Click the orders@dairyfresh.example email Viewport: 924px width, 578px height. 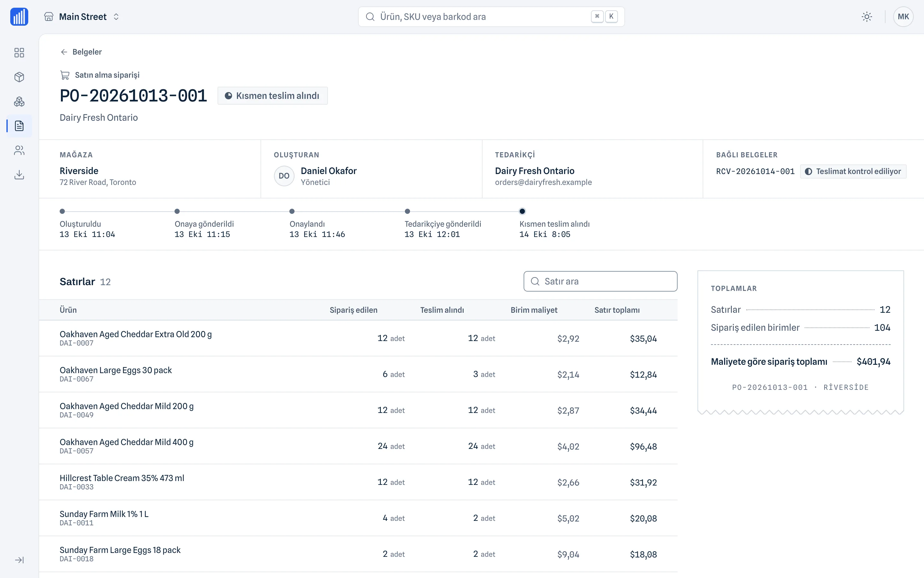[x=543, y=182]
